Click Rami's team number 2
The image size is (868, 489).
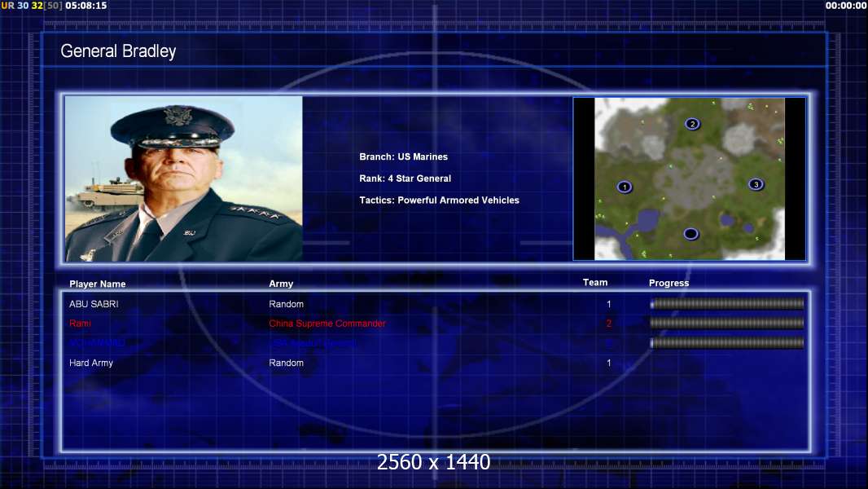[608, 324]
